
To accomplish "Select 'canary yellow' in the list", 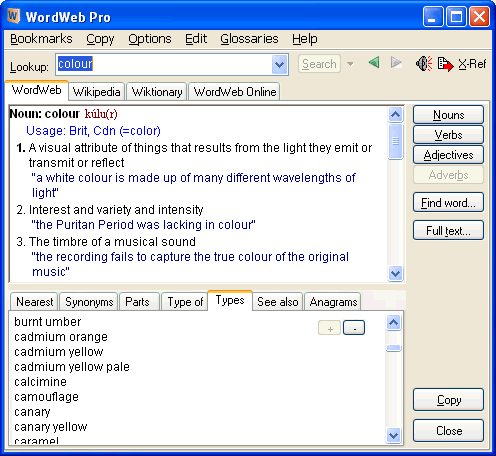I will point(51,427).
